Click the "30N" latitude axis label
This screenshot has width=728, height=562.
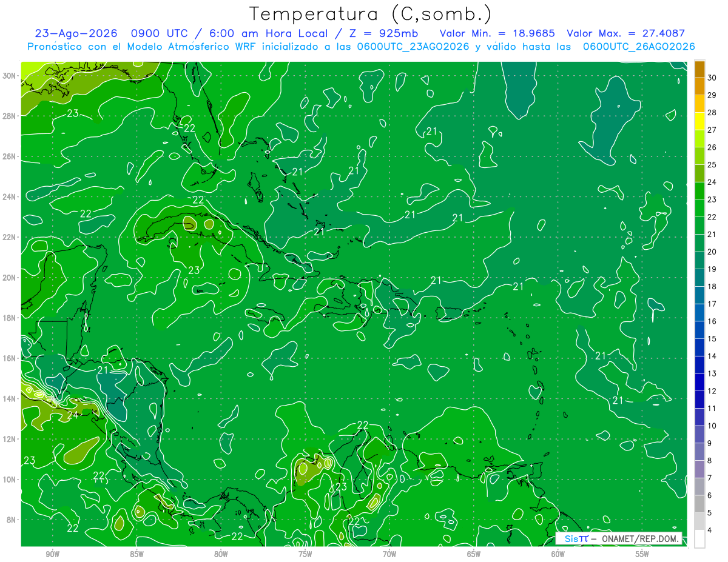(9, 76)
